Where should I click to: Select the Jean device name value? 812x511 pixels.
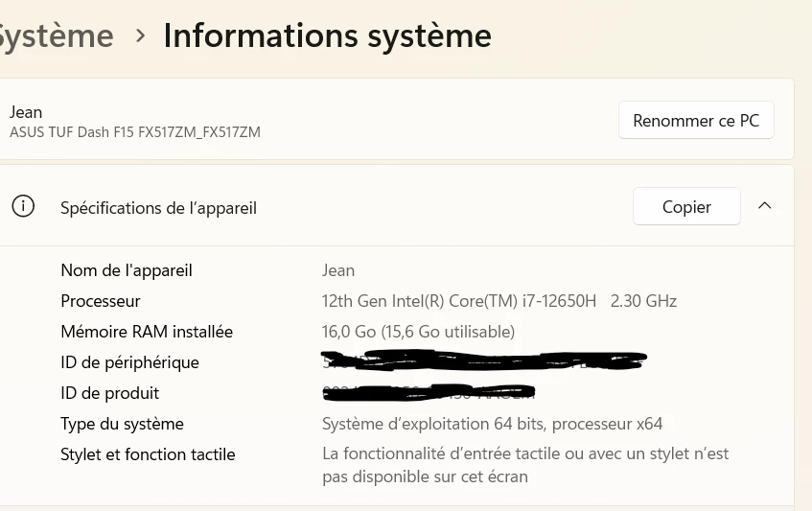click(338, 270)
